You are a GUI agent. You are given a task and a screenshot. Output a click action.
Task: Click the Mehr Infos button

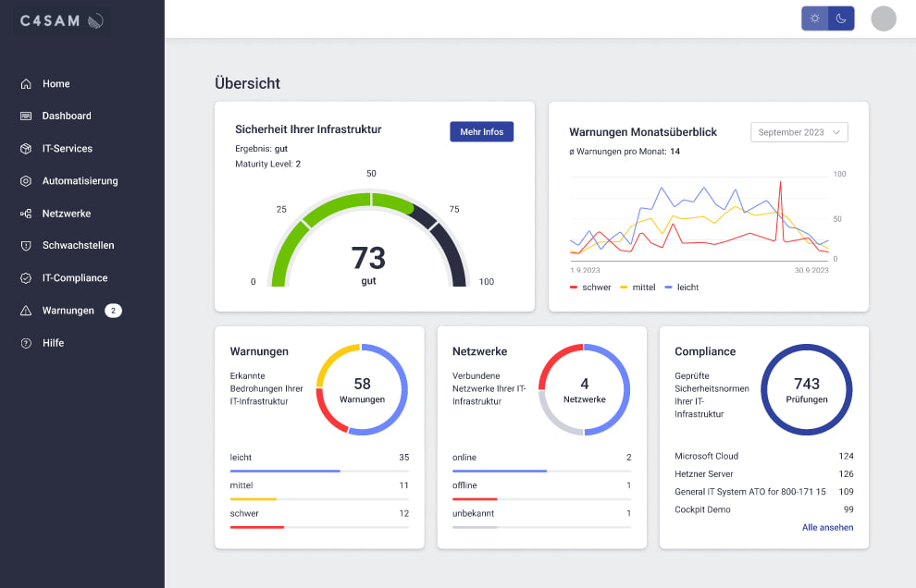point(481,132)
